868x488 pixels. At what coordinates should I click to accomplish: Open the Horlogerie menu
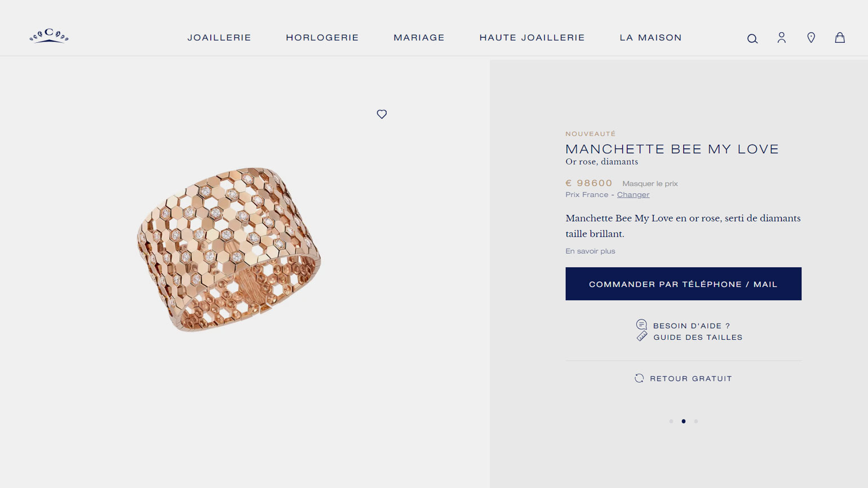pos(322,38)
